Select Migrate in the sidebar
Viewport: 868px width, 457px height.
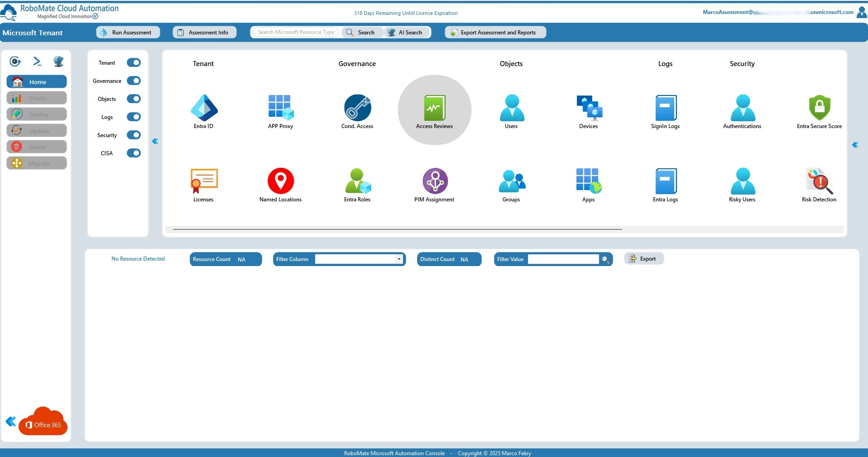pyautogui.click(x=37, y=163)
